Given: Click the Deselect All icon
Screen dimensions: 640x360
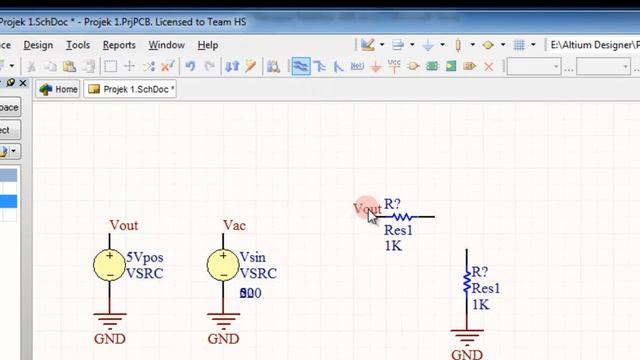Looking at the screenshot, I should 149,67.
